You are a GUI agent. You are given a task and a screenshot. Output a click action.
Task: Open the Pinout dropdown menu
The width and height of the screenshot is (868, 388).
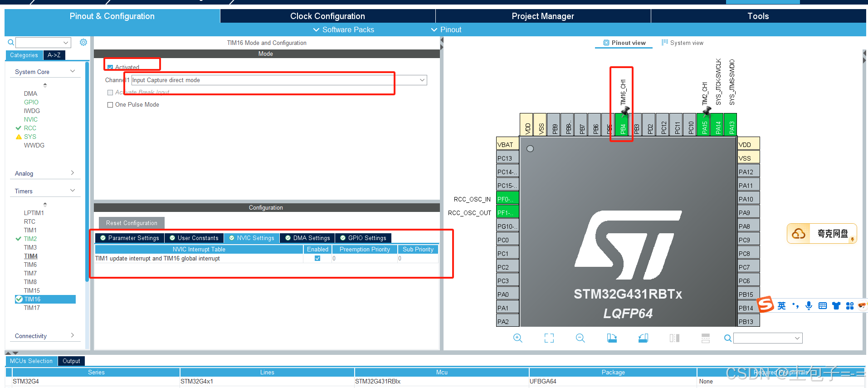(x=446, y=29)
